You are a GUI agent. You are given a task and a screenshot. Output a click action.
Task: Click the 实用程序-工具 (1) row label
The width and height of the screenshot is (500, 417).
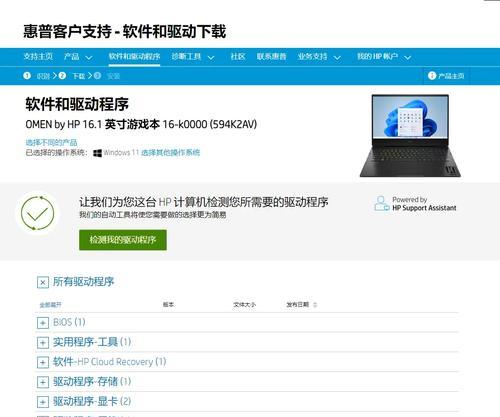coord(92,342)
